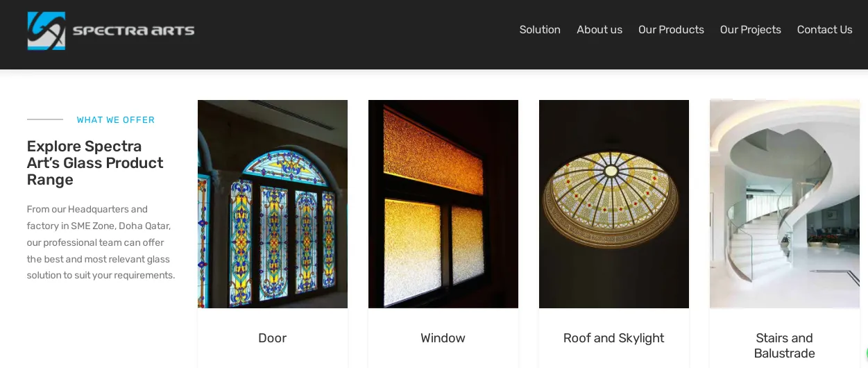Viewport: 868px width, 368px height.
Task: Click the Spectra Arts wordmark text
Action: coord(133,31)
